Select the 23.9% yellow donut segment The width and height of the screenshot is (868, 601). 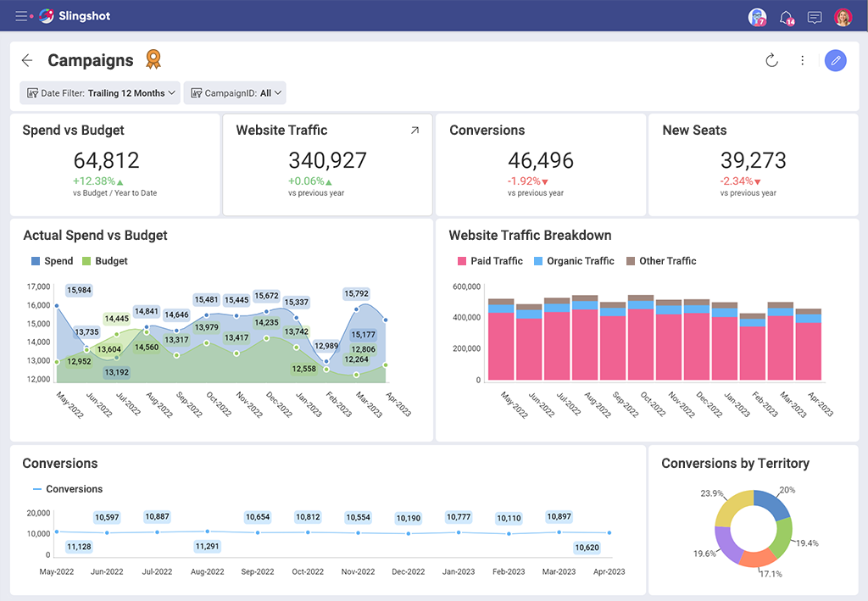(730, 505)
